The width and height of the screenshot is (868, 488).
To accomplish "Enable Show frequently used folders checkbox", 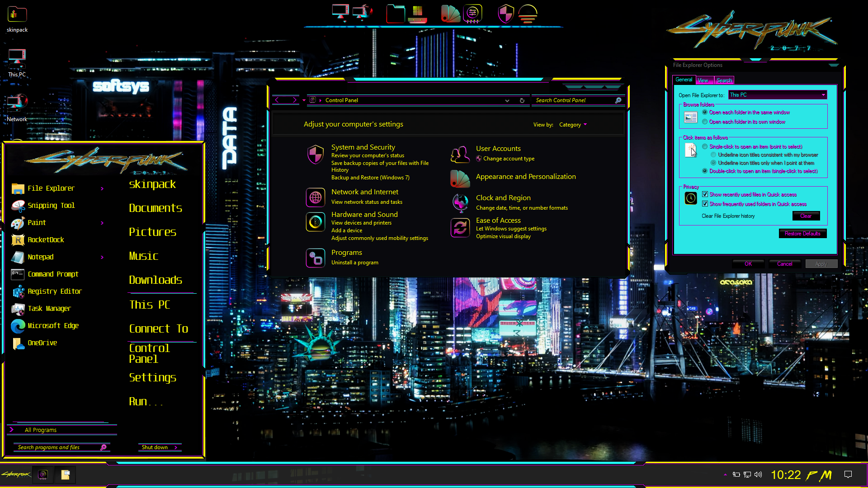I will 706,204.
